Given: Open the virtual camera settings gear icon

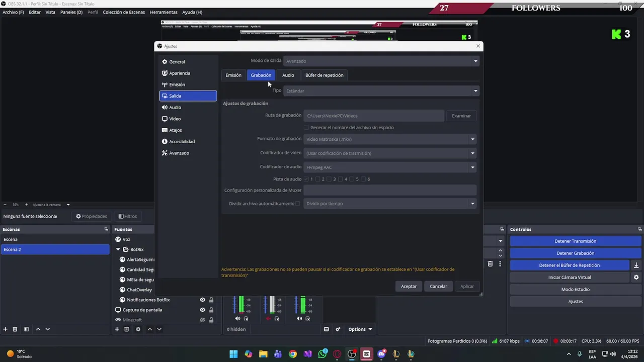Looking at the screenshot, I should coord(636,278).
